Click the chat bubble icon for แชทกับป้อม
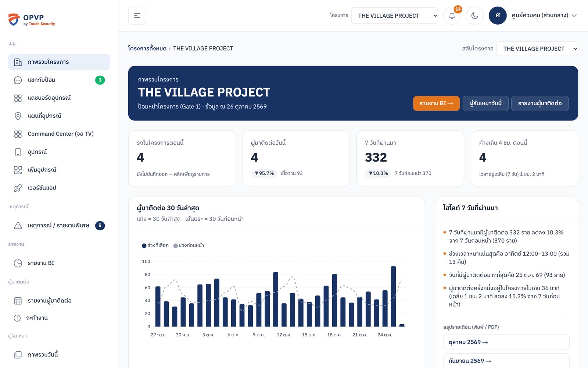The height and width of the screenshot is (368, 588). [18, 80]
